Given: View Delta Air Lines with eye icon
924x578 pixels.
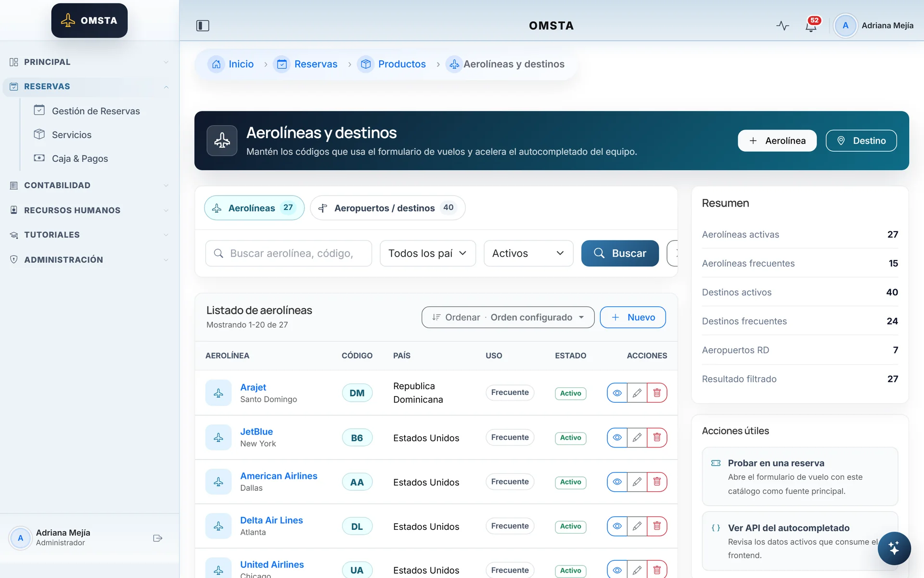Looking at the screenshot, I should pyautogui.click(x=617, y=526).
